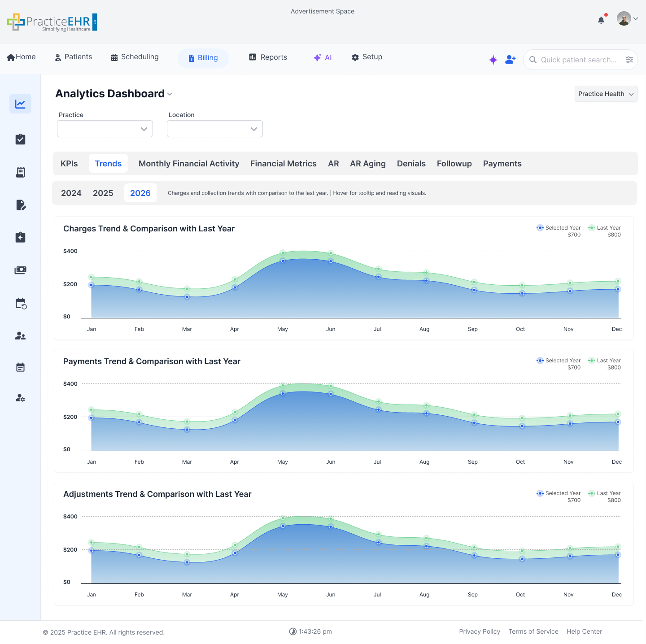
Task: Switch to the AR Aging tab
Action: (x=367, y=163)
